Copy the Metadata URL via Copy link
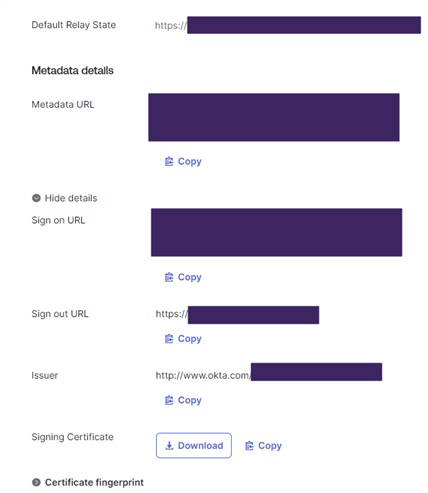Screen dimensions: 428x493 183,162
